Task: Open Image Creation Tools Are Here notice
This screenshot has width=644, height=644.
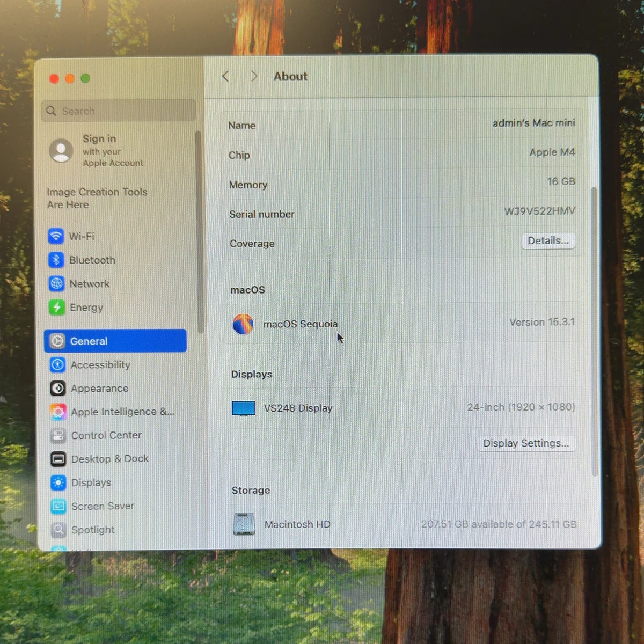Action: pos(97,198)
